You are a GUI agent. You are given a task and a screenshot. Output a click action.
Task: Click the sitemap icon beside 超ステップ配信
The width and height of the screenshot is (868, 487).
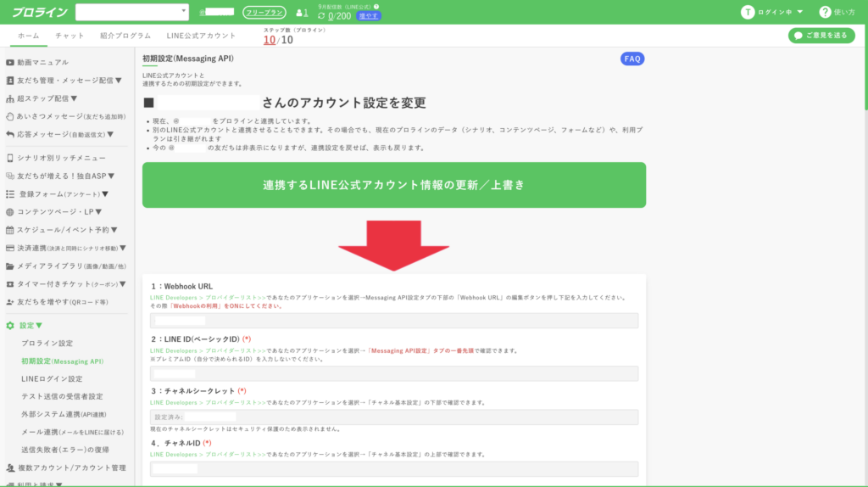[x=10, y=98]
